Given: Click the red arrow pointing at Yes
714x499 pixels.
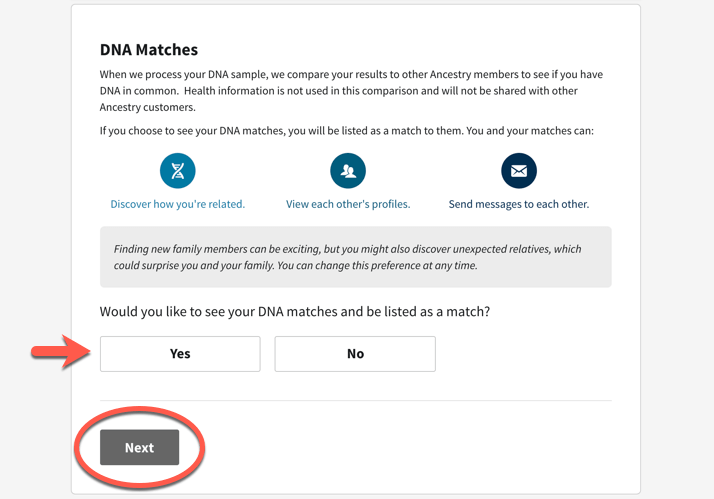Looking at the screenshot, I should [61, 351].
